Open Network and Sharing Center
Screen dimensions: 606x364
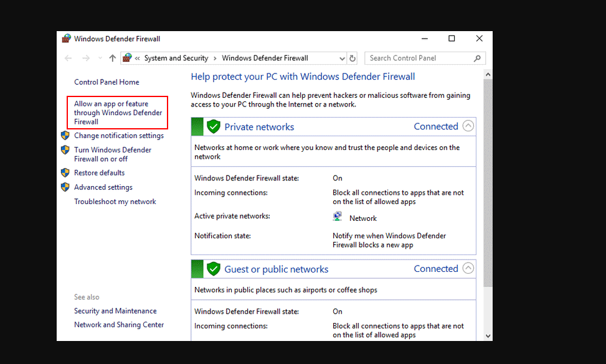pyautogui.click(x=119, y=325)
